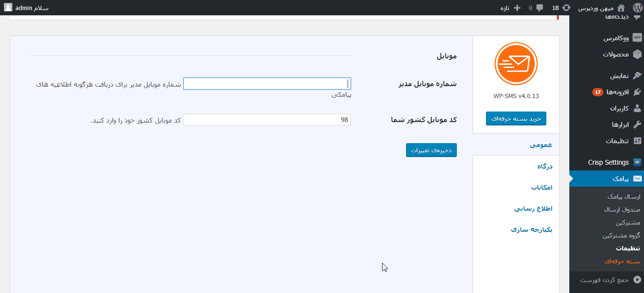Image resolution: width=644 pixels, height=293 pixels.
Task: Click the نمایش paintbrush icon
Action: tap(637, 76)
